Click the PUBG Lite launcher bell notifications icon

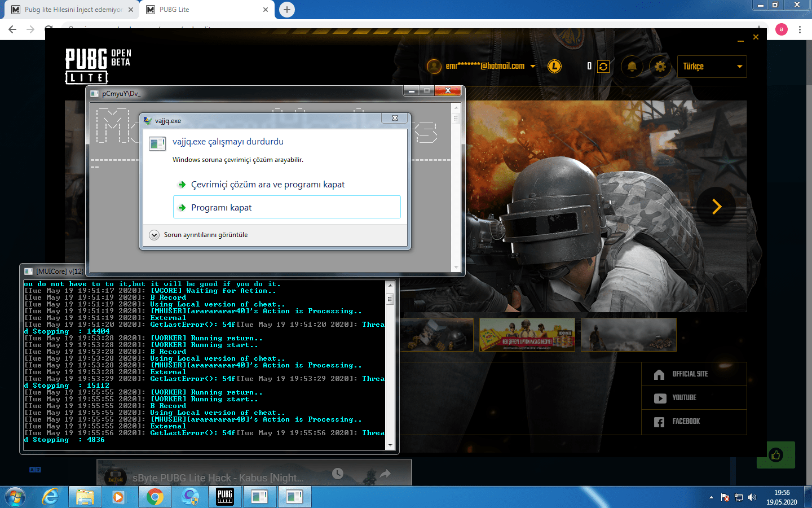coord(632,67)
